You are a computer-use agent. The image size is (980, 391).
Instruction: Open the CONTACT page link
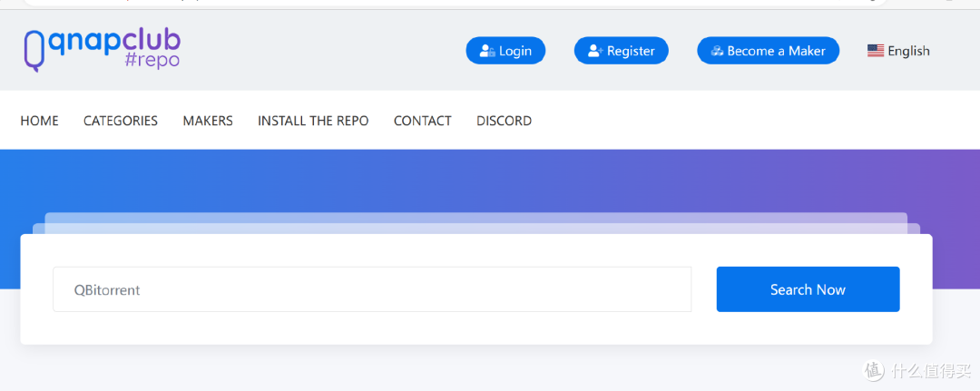[423, 121]
